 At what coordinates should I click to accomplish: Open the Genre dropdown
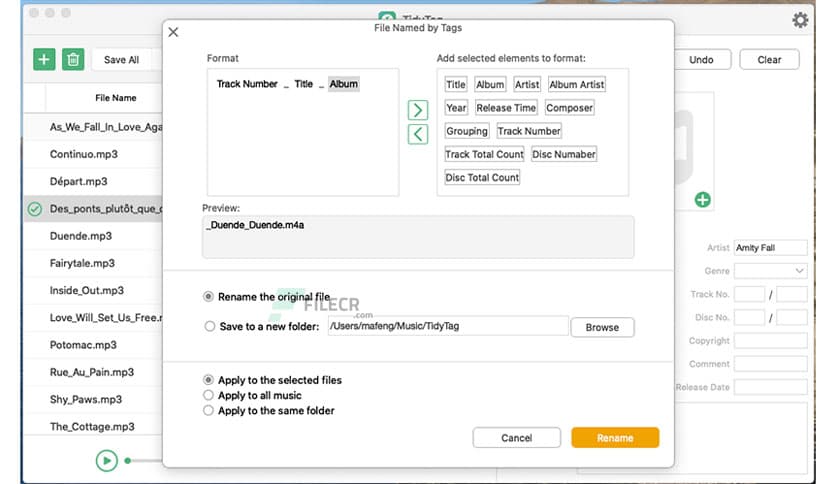[x=770, y=271]
